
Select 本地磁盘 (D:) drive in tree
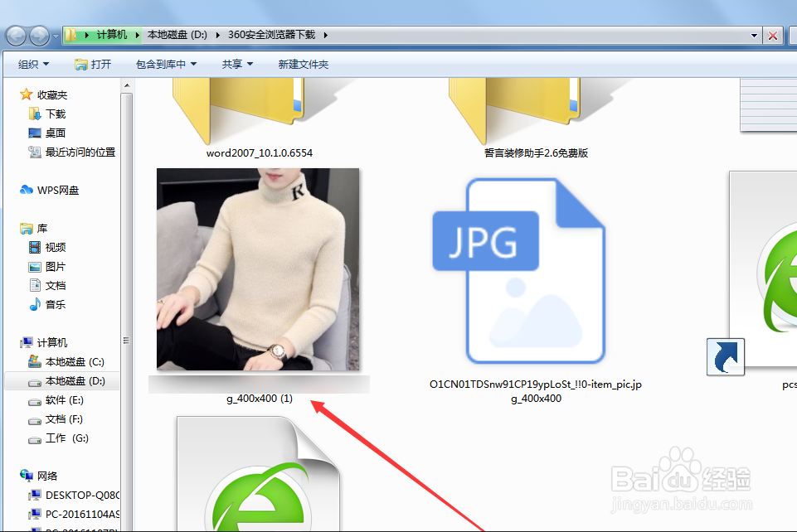pyautogui.click(x=75, y=380)
